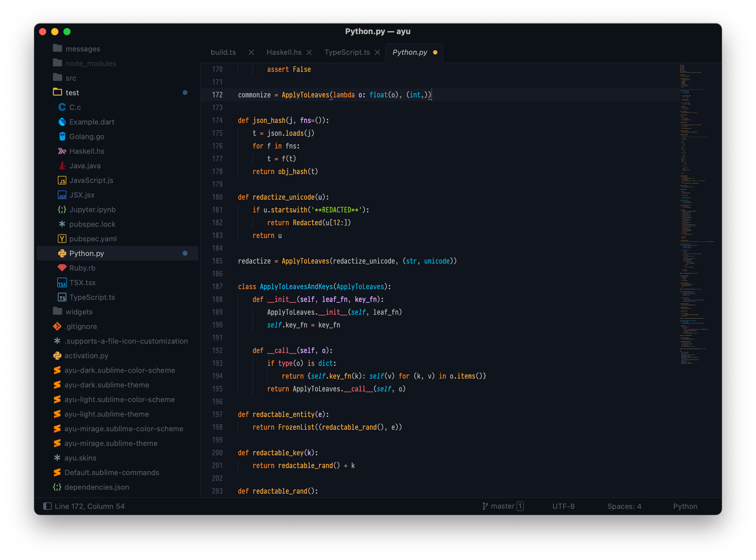Change the Python syntax in status bar

point(685,506)
